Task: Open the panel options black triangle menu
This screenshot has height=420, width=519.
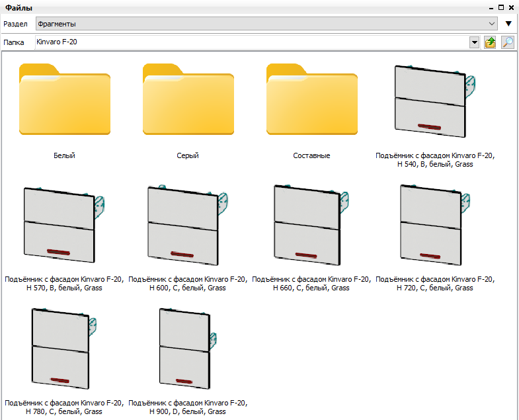Action: pyautogui.click(x=508, y=24)
